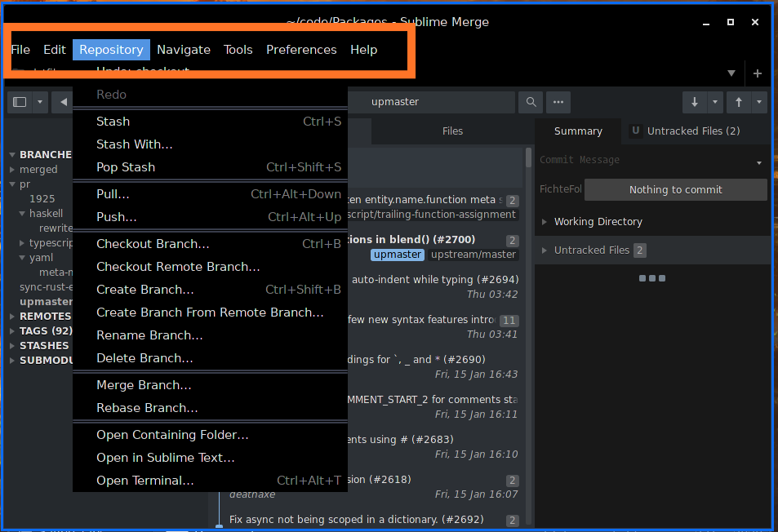The image size is (778, 532).
Task: Select Pull... from the menu
Action: coord(210,194)
